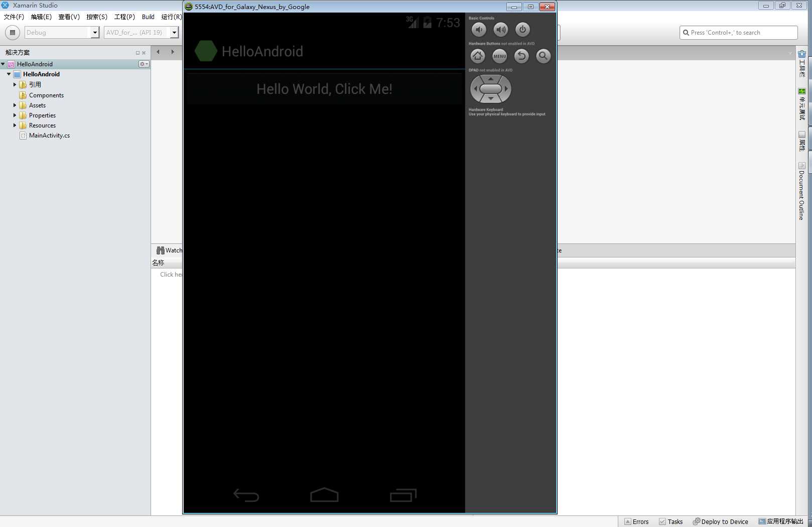Image resolution: width=812 pixels, height=527 pixels.
Task: Tap the HelloAndroid app hexagon icon
Action: [206, 51]
